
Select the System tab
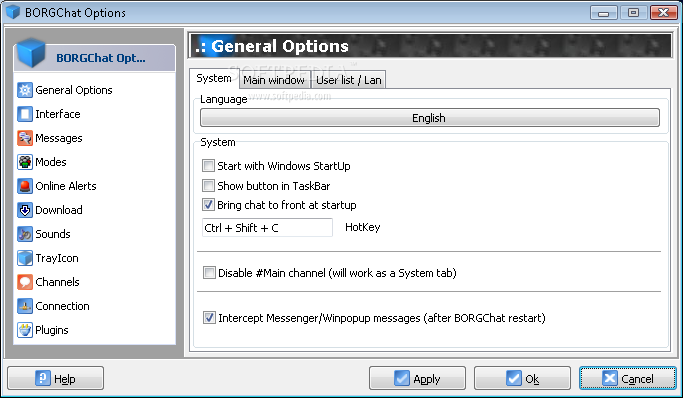click(x=214, y=78)
